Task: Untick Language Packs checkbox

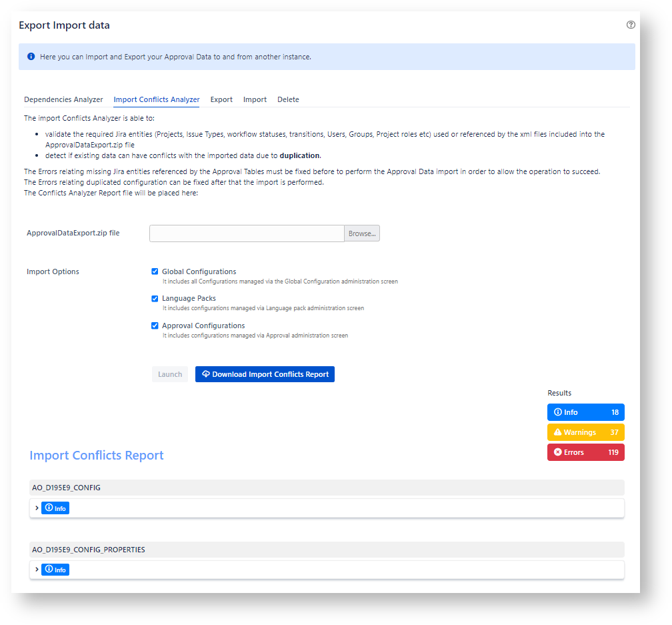Action: point(155,298)
